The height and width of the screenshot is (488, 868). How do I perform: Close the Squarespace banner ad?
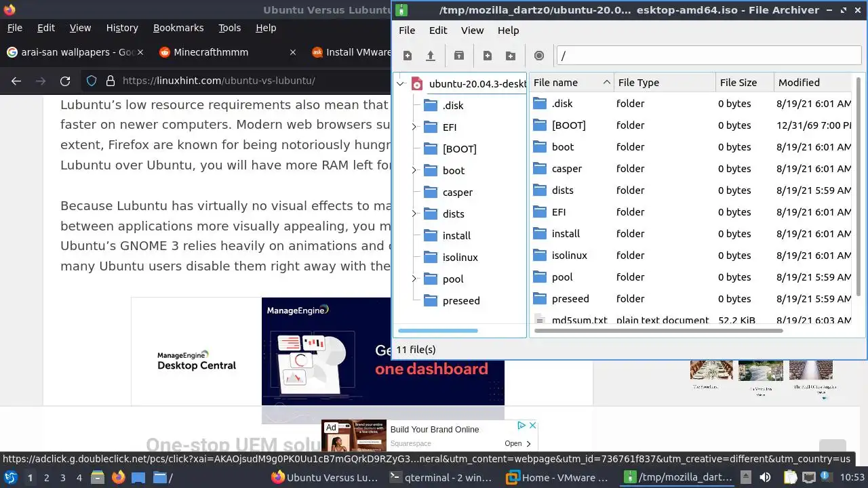tap(532, 426)
